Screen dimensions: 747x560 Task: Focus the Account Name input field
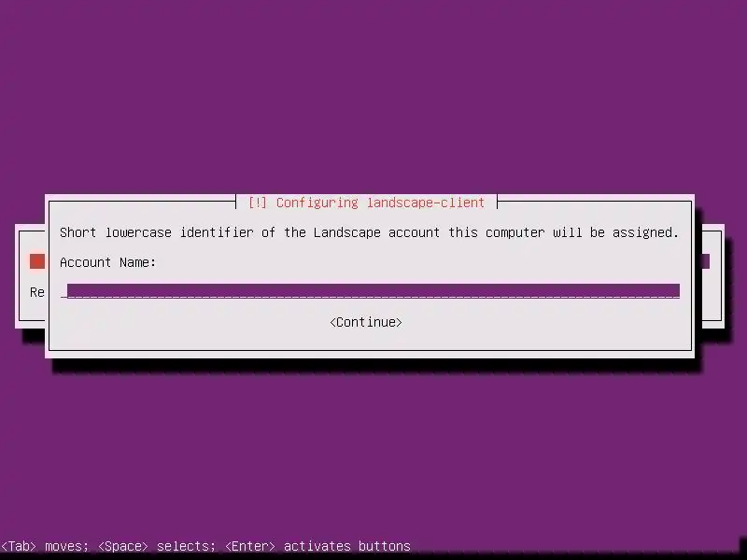click(x=370, y=291)
